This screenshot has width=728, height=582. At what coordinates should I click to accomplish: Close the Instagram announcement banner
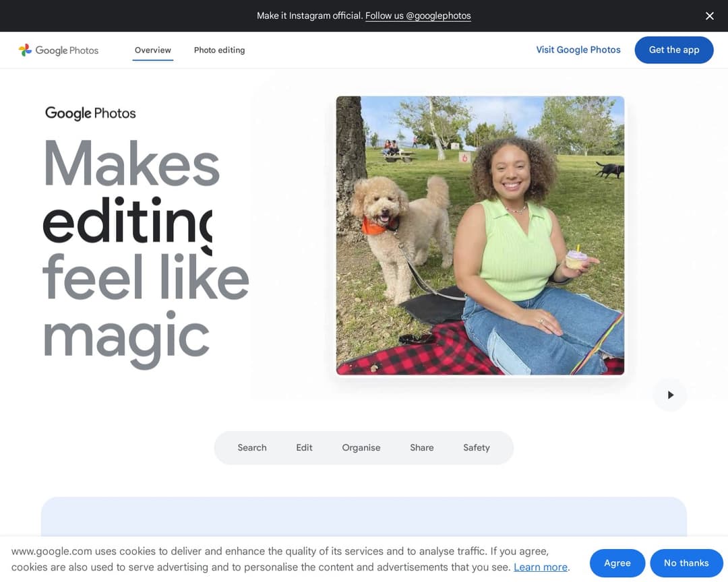point(709,15)
